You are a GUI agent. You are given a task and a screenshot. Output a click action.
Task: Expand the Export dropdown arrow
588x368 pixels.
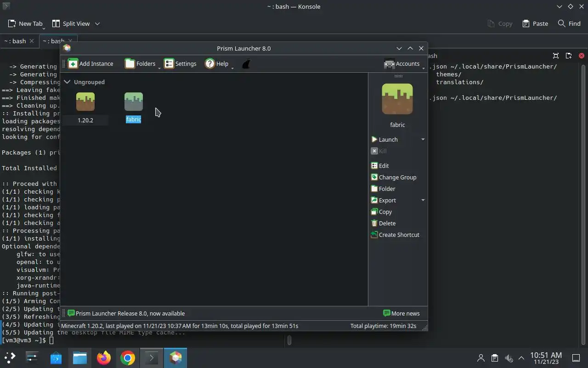pos(423,200)
